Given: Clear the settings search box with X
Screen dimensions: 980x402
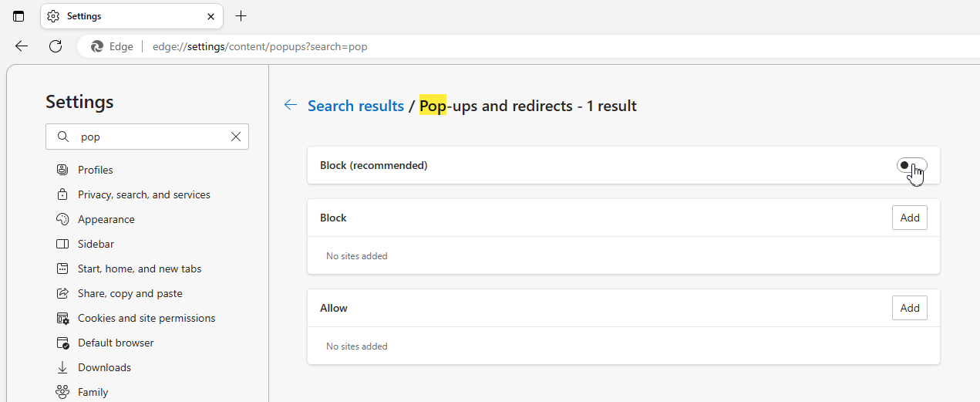Looking at the screenshot, I should (x=236, y=137).
